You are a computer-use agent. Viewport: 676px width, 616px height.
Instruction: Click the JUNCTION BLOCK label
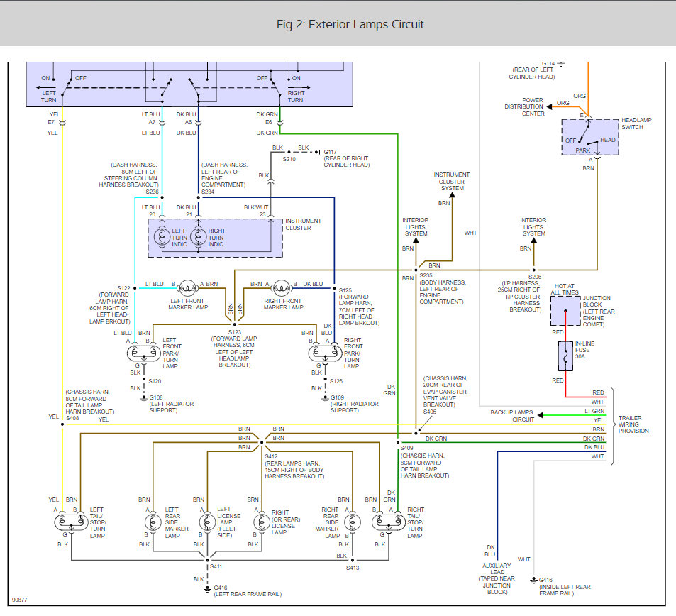(597, 301)
